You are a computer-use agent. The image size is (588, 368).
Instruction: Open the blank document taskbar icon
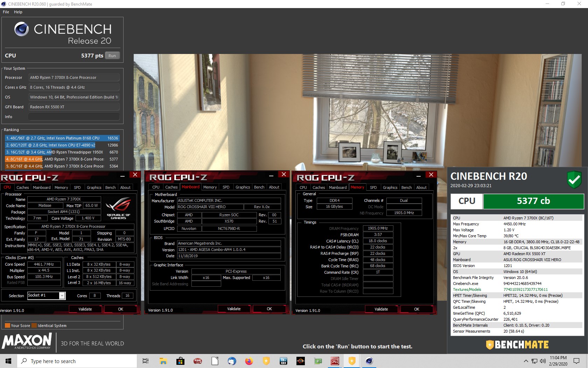click(x=215, y=361)
